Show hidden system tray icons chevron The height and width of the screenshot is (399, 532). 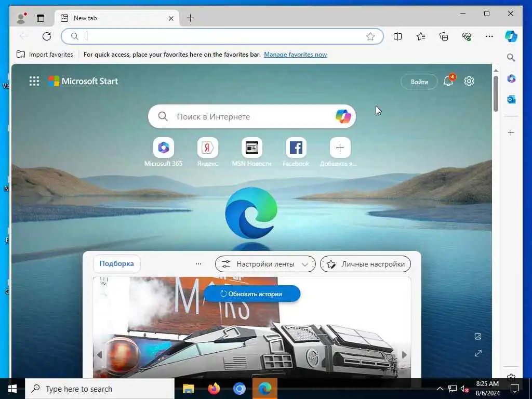pyautogui.click(x=440, y=389)
